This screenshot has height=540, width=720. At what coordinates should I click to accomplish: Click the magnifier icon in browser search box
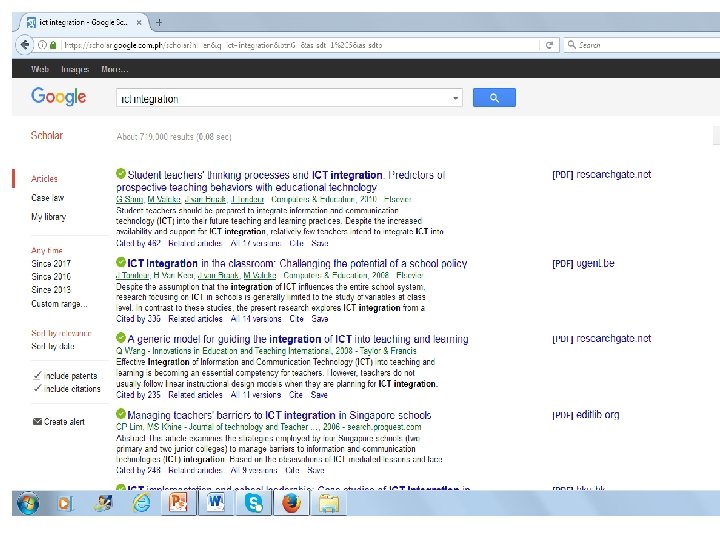pos(572,45)
